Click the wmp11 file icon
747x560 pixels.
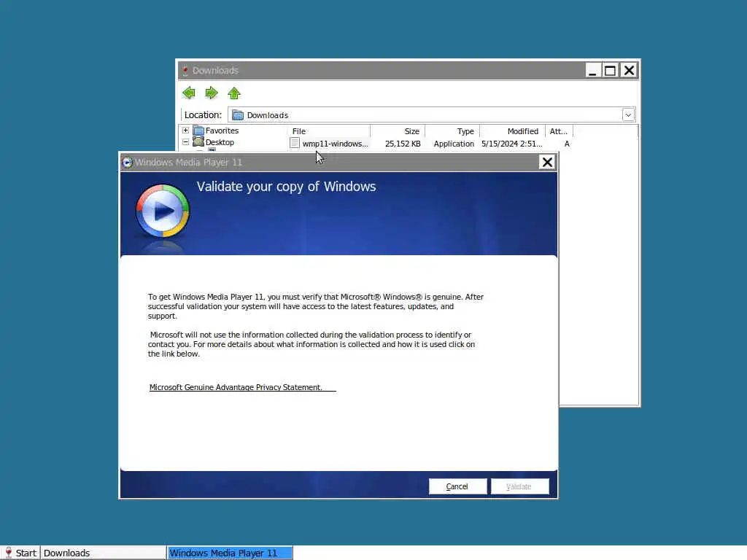[x=295, y=143]
